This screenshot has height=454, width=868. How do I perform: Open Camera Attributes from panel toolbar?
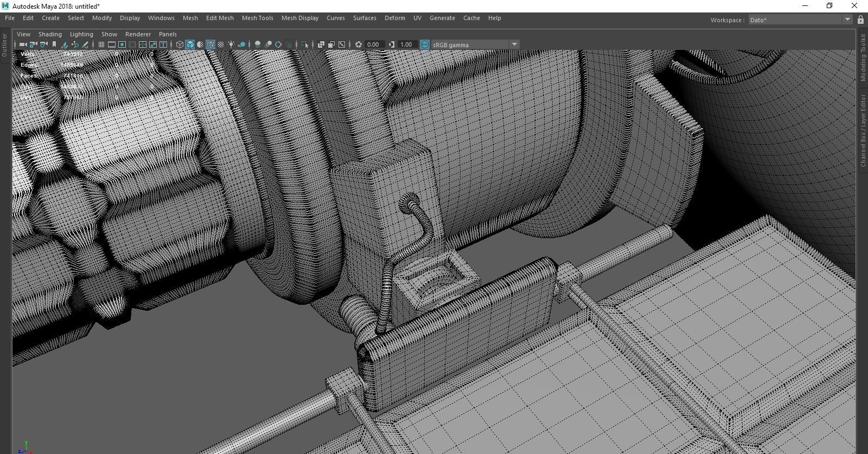[x=43, y=44]
